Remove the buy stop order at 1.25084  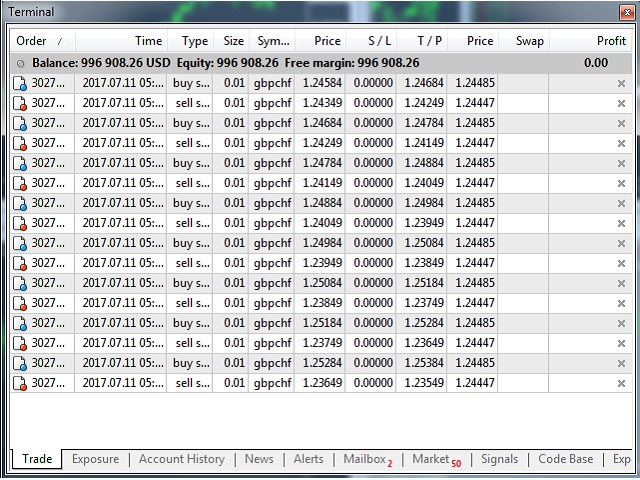click(621, 283)
